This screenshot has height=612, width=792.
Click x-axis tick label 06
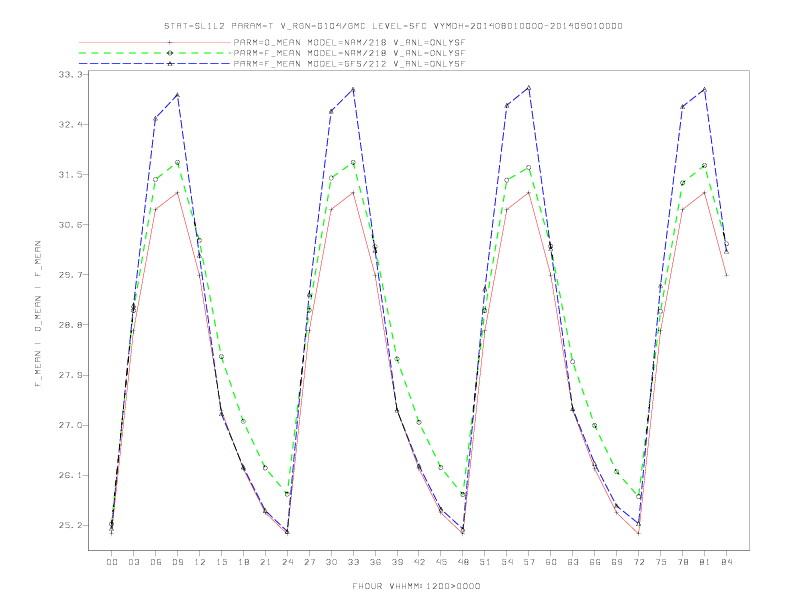156,562
